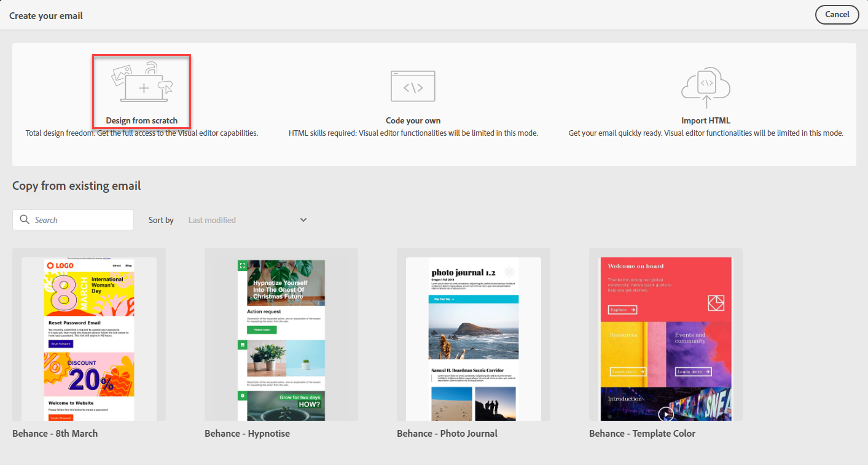Click the Get your email quickly ready description
The width and height of the screenshot is (868, 465).
coord(706,133)
